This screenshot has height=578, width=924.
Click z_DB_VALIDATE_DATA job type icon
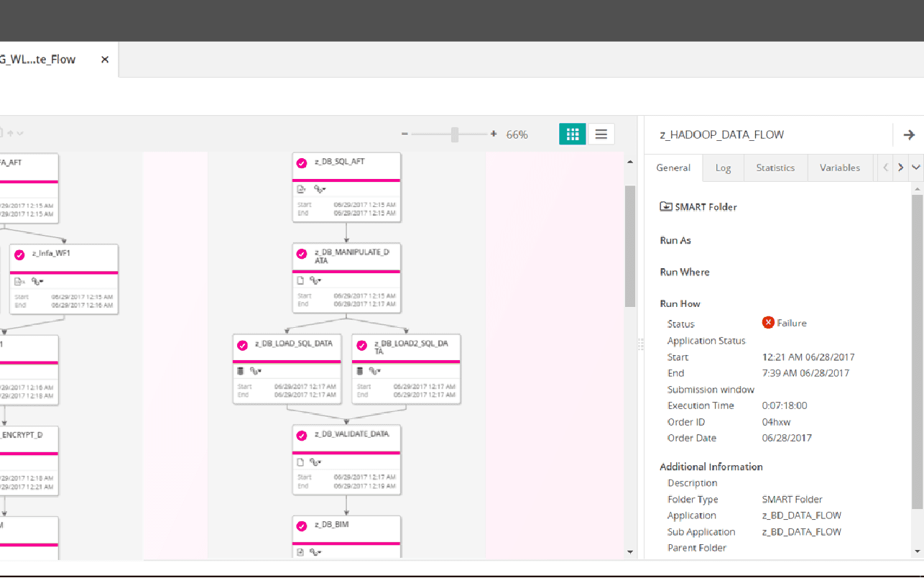tap(301, 462)
